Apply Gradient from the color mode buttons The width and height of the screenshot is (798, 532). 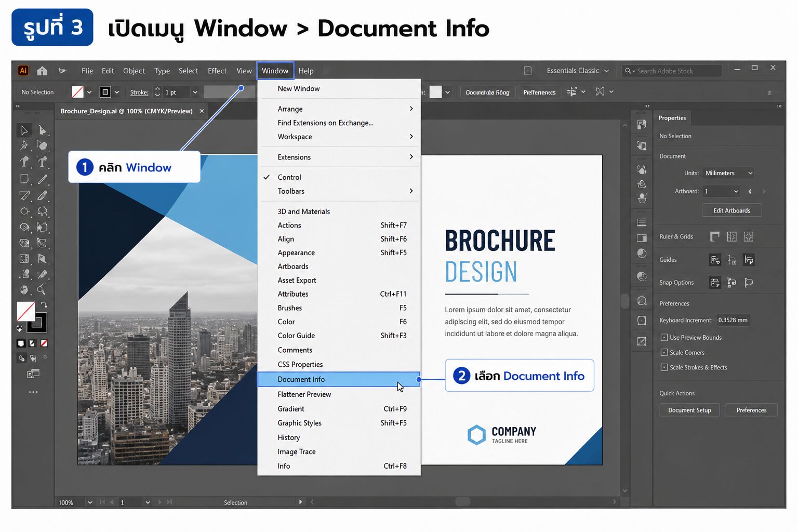(x=32, y=343)
